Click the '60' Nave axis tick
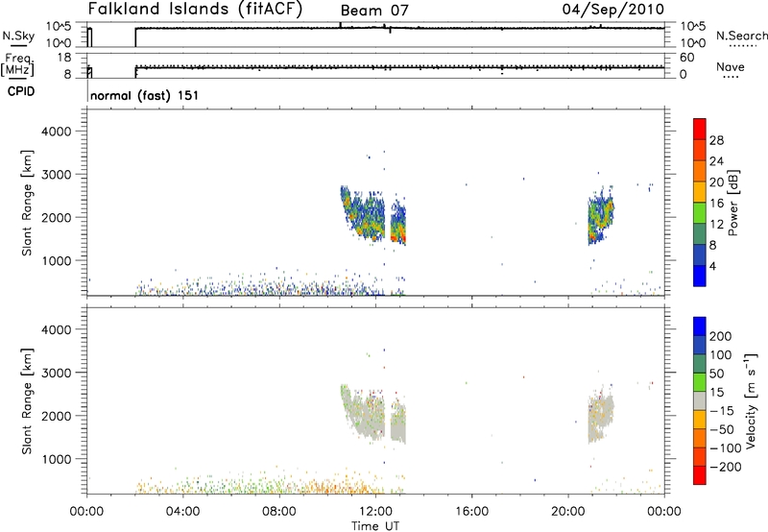 coord(686,58)
